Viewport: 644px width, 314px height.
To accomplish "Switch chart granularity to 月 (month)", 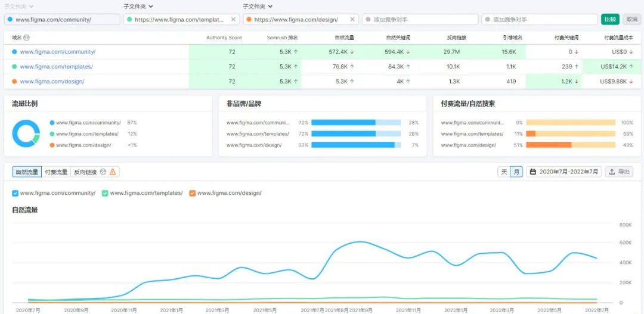I will point(516,172).
